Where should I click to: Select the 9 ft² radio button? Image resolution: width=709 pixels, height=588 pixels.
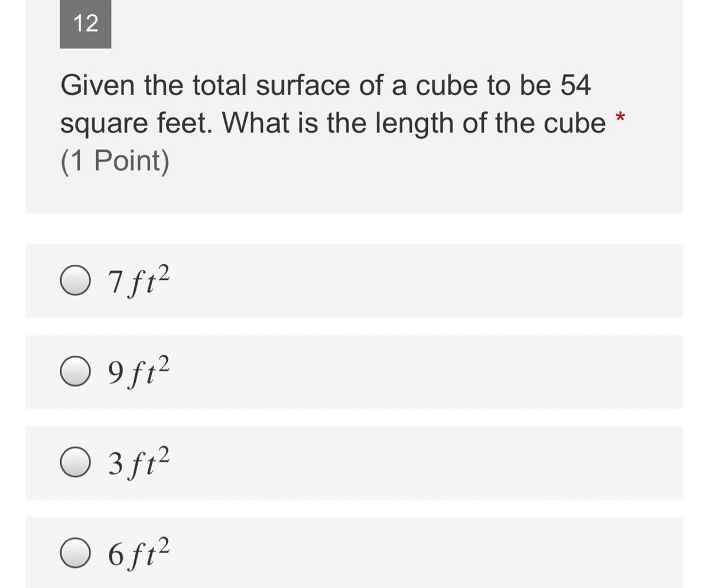click(x=75, y=372)
